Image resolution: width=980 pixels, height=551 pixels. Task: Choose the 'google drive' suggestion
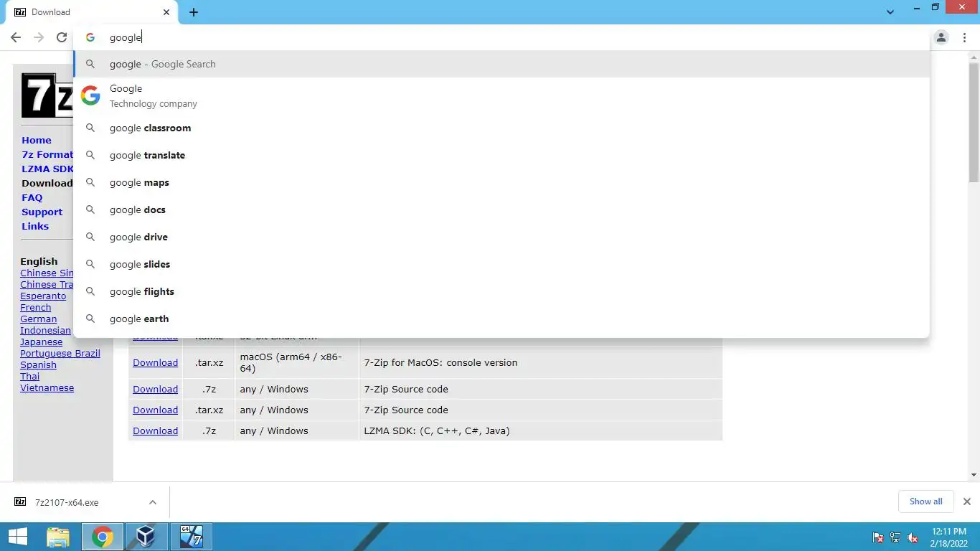[501, 237]
